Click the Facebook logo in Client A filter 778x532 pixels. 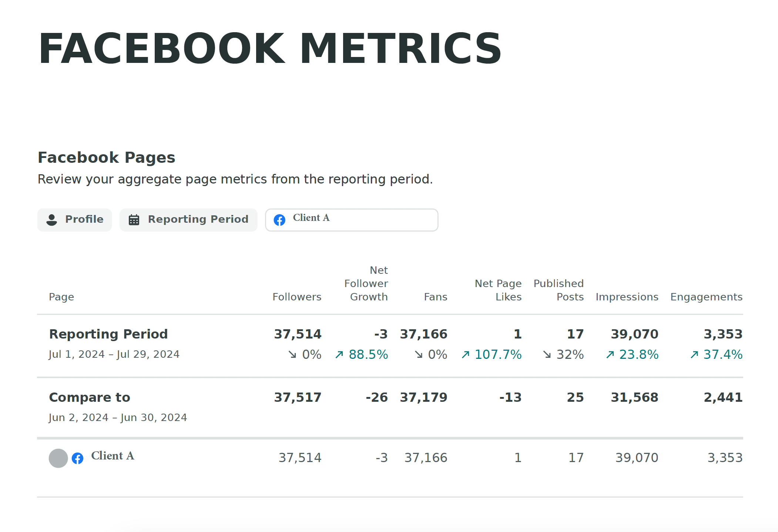click(x=279, y=220)
